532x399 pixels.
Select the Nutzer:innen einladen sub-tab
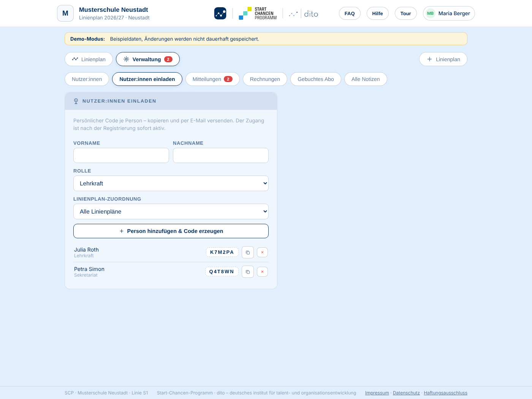pyautogui.click(x=147, y=79)
